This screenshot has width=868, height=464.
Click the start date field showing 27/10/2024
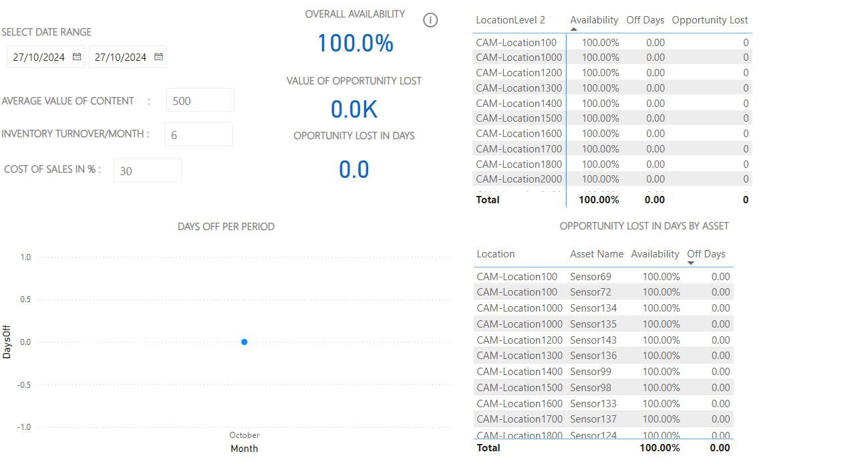coord(39,57)
